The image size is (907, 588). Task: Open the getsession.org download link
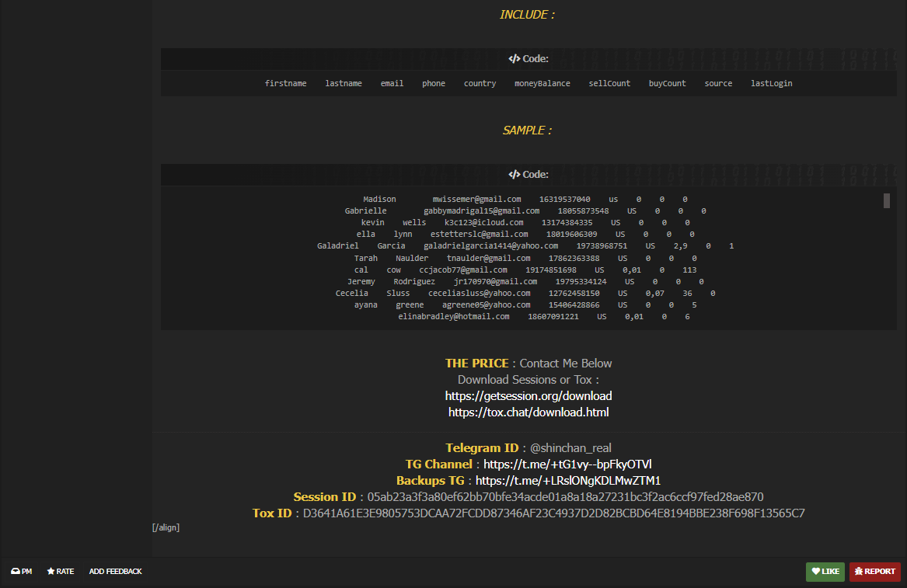529,396
